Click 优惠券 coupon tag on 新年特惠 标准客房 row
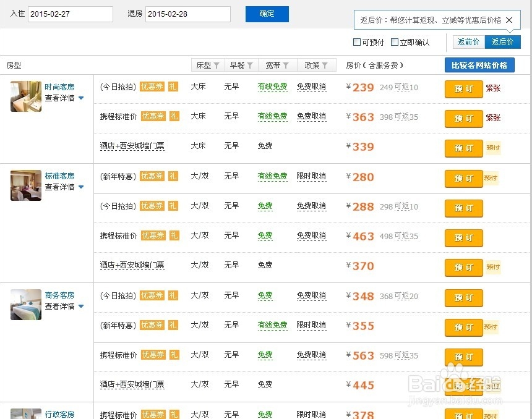This screenshot has height=419, width=532. [x=152, y=176]
